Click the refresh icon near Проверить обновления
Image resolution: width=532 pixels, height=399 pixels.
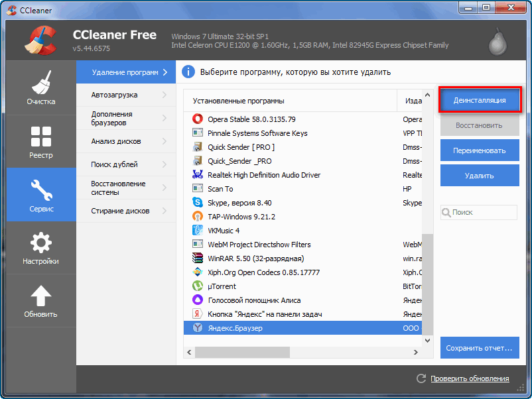[421, 378]
